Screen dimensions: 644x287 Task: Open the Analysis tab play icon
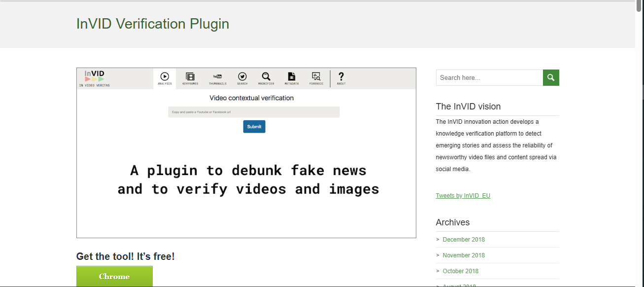pos(165,76)
